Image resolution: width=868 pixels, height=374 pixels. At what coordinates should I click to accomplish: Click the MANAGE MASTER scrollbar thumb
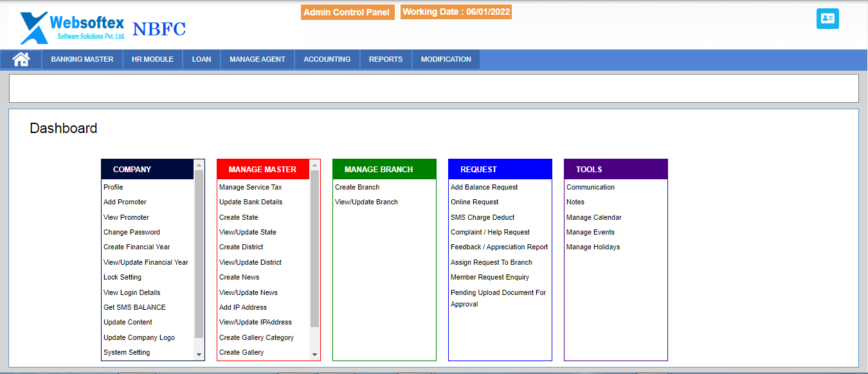pyautogui.click(x=314, y=249)
